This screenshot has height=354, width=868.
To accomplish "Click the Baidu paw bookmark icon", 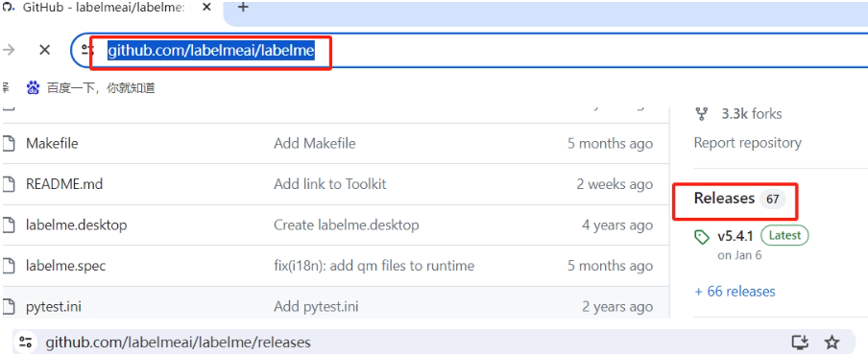I will point(34,87).
